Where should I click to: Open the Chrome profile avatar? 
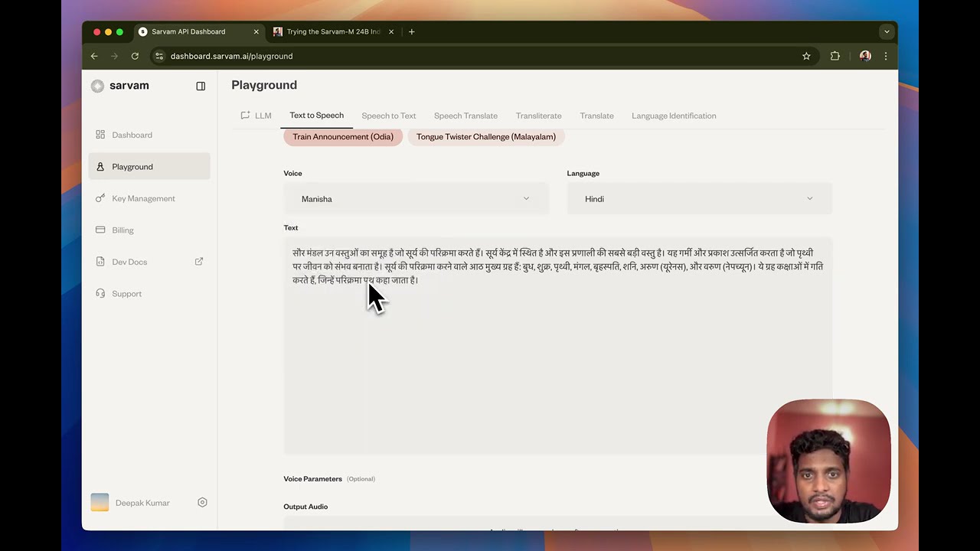click(x=865, y=56)
